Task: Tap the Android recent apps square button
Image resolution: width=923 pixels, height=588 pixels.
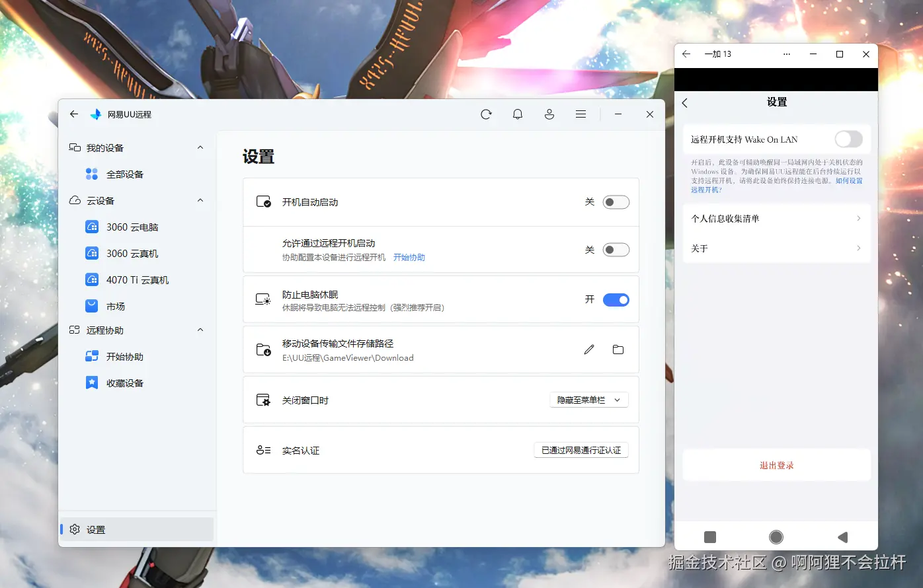Action: tap(710, 537)
